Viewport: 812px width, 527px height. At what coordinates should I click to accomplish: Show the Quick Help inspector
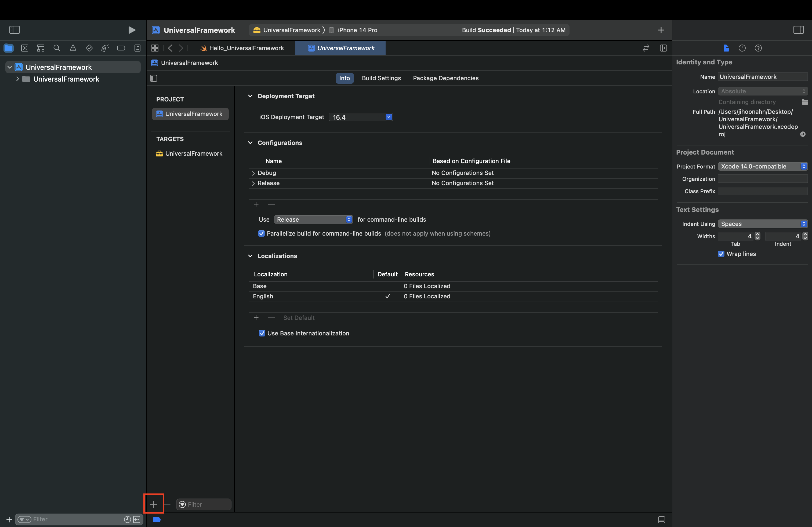(x=758, y=48)
